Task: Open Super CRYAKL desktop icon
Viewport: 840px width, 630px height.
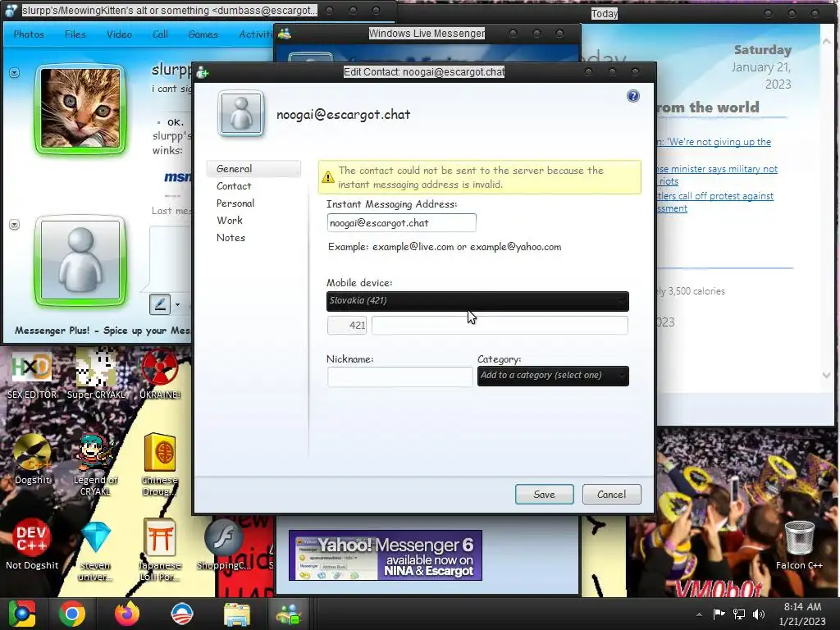Action: (95, 375)
